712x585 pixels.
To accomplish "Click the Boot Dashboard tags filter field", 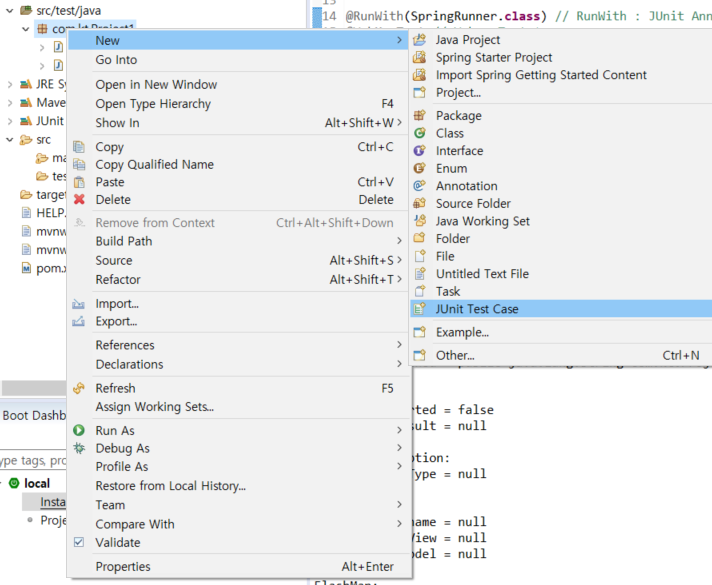I will point(33,461).
